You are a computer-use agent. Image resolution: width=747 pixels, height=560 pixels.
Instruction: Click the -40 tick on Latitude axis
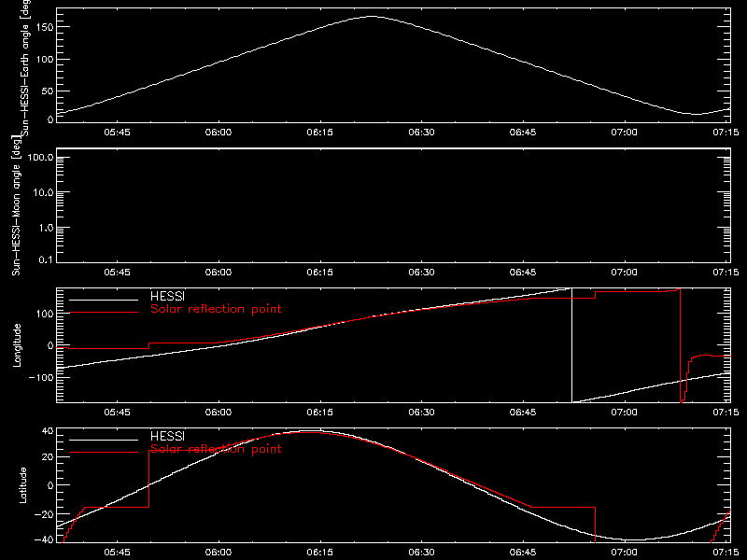coord(43,539)
